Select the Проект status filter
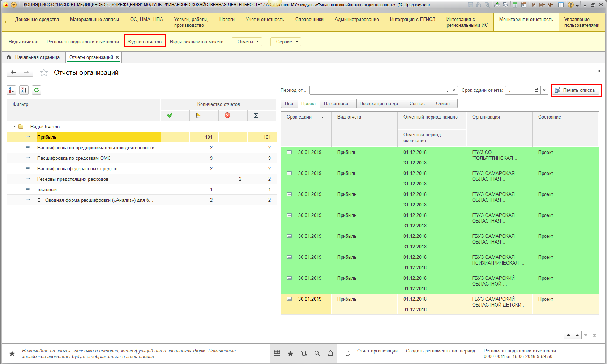Image resolution: width=607 pixels, height=364 pixels. click(x=308, y=104)
